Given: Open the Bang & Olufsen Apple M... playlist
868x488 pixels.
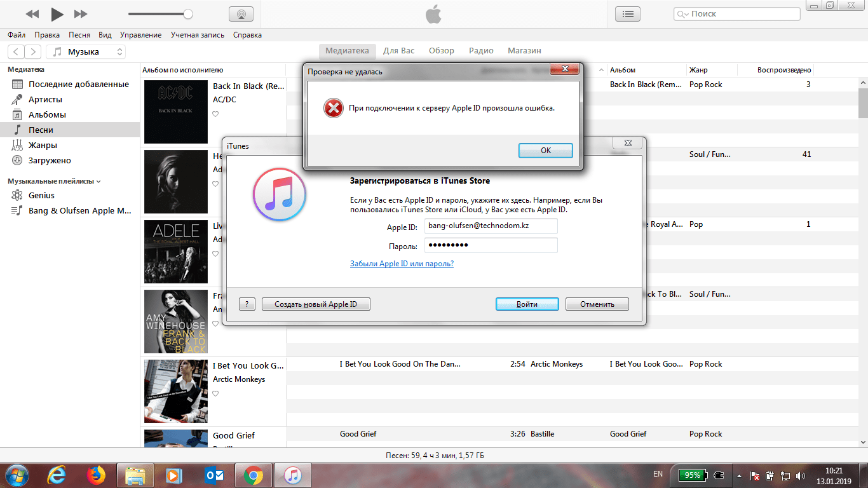Looking at the screenshot, I should pos(70,210).
